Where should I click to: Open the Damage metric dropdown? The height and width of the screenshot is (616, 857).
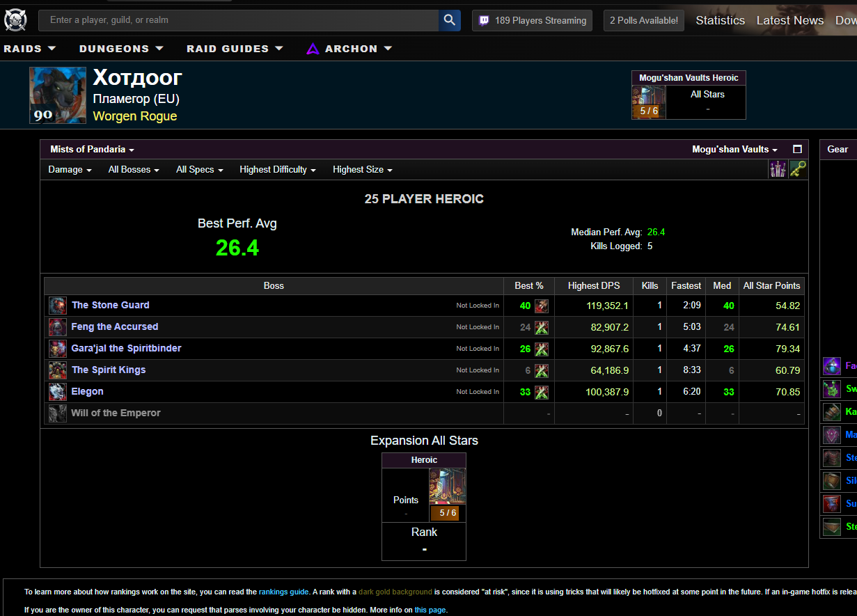pos(70,170)
